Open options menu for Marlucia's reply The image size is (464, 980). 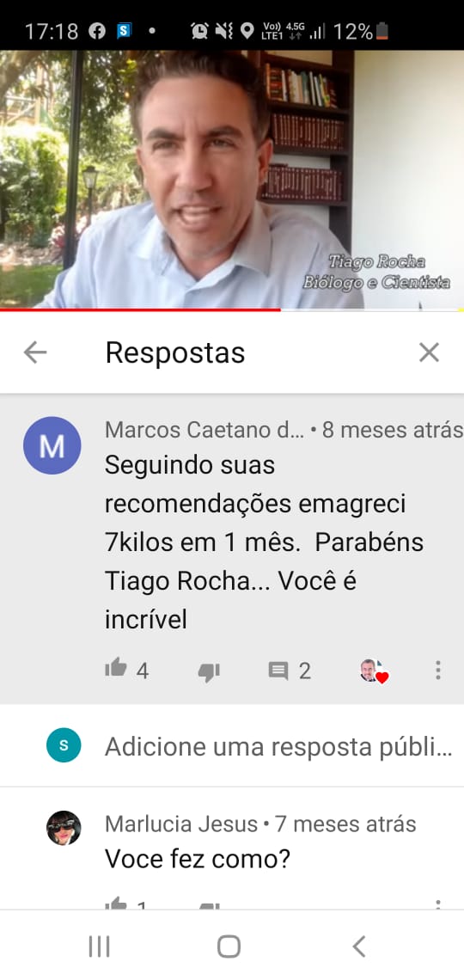437,903
